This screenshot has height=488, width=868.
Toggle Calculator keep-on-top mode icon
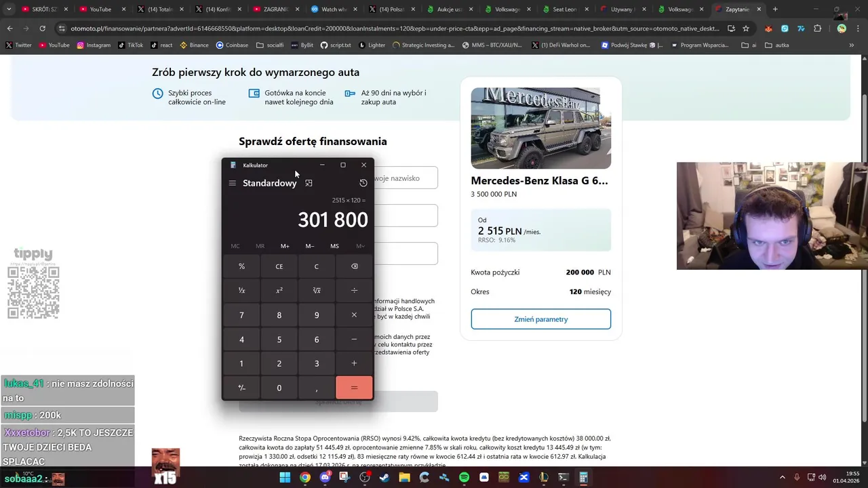[309, 183]
